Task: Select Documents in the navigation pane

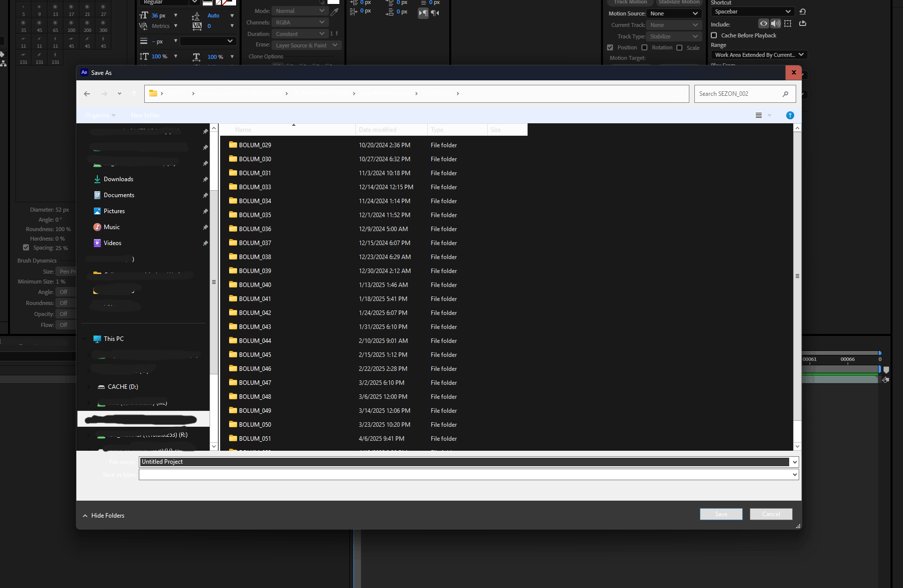Action: click(x=119, y=195)
